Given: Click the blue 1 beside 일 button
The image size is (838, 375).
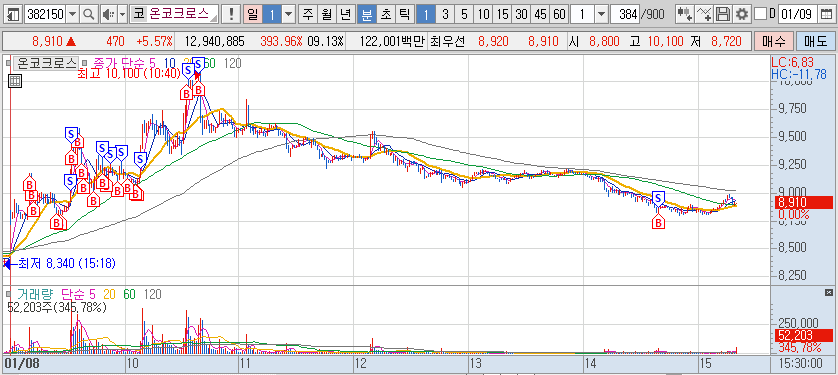Looking at the screenshot, I should click(271, 14).
